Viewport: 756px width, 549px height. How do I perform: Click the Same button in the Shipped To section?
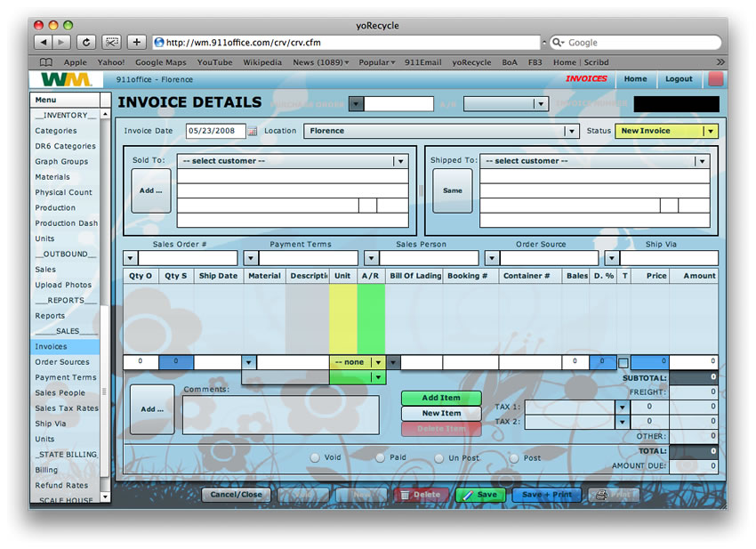click(452, 190)
